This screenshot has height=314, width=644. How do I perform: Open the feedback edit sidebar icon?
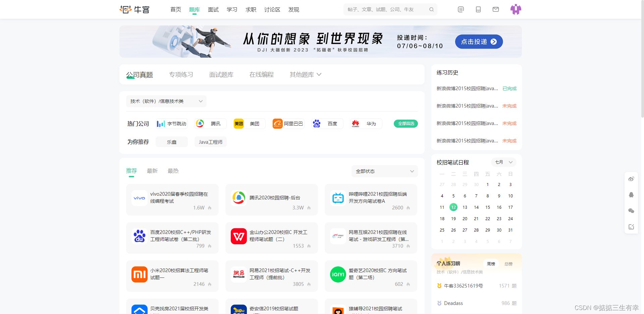[631, 227]
